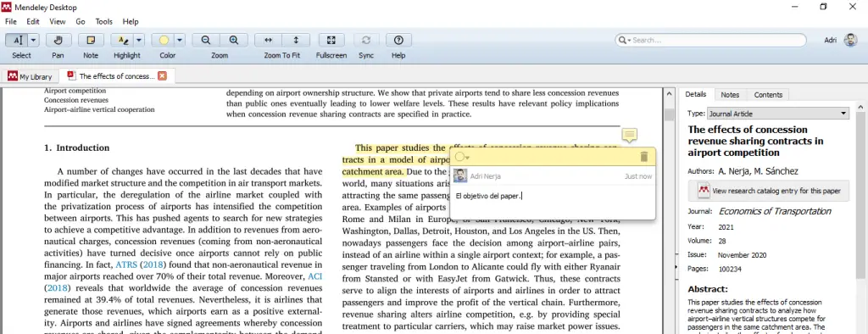
Task: Open the Help menu
Action: click(x=131, y=21)
